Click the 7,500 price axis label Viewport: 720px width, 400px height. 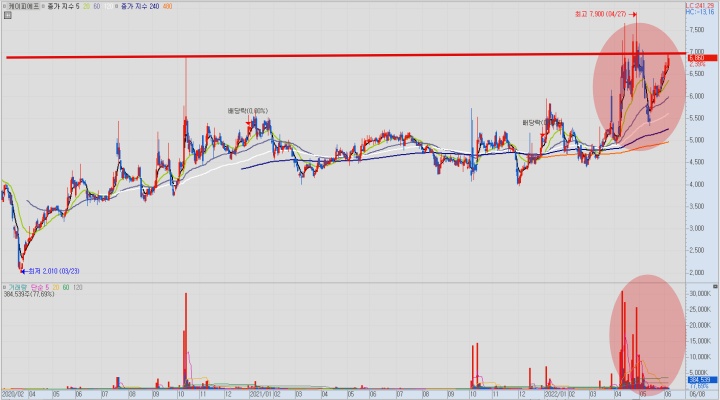pos(697,30)
